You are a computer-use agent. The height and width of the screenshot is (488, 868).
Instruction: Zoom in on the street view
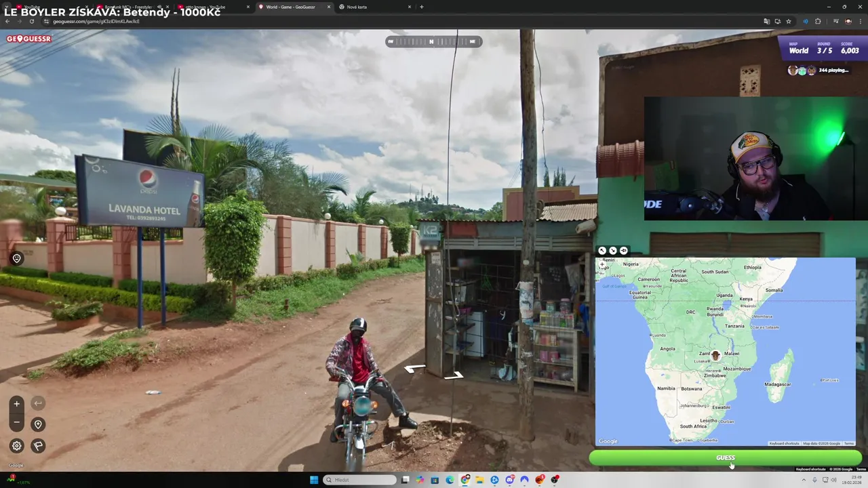pos(17,404)
